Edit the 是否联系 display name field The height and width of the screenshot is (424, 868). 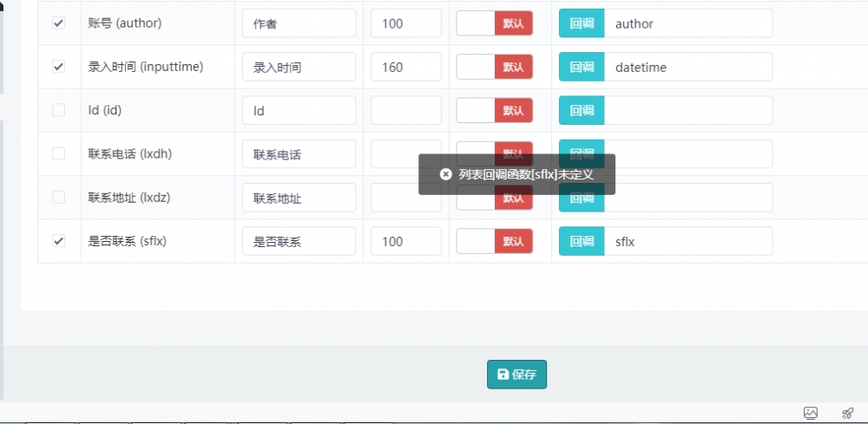click(299, 242)
